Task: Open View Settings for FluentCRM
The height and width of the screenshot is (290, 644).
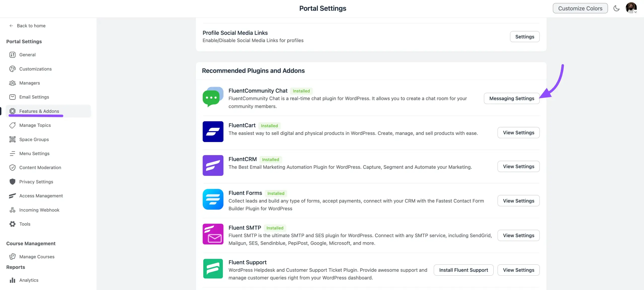Action: (x=518, y=166)
